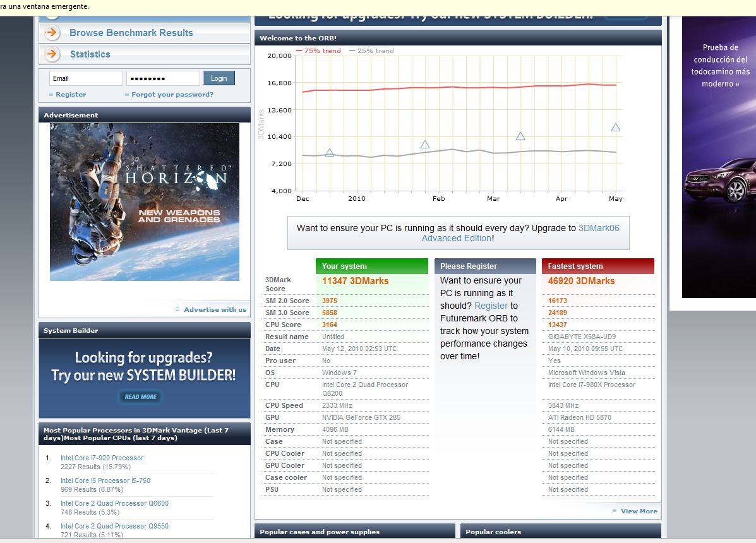Click Fastest system score 16173
756x543 pixels.
pos(557,301)
